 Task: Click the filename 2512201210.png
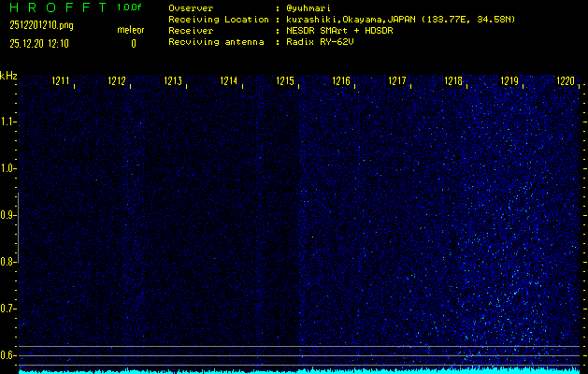(41, 25)
